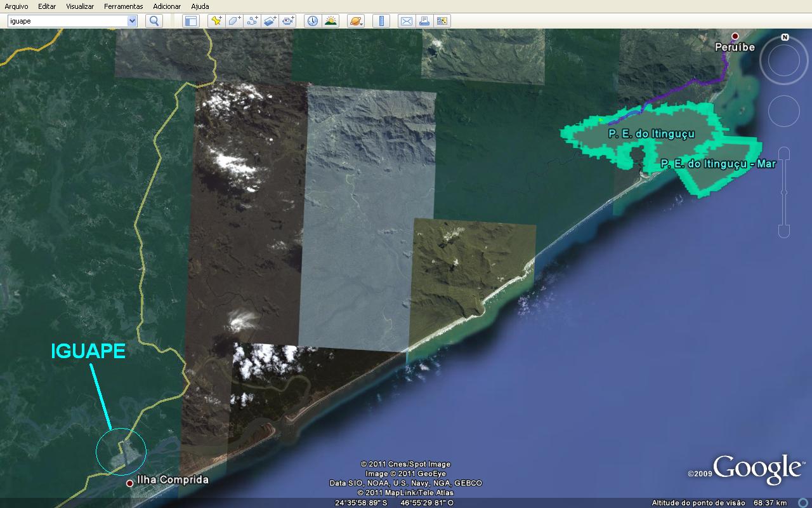
Task: Open the Visualizar menu
Action: point(80,6)
